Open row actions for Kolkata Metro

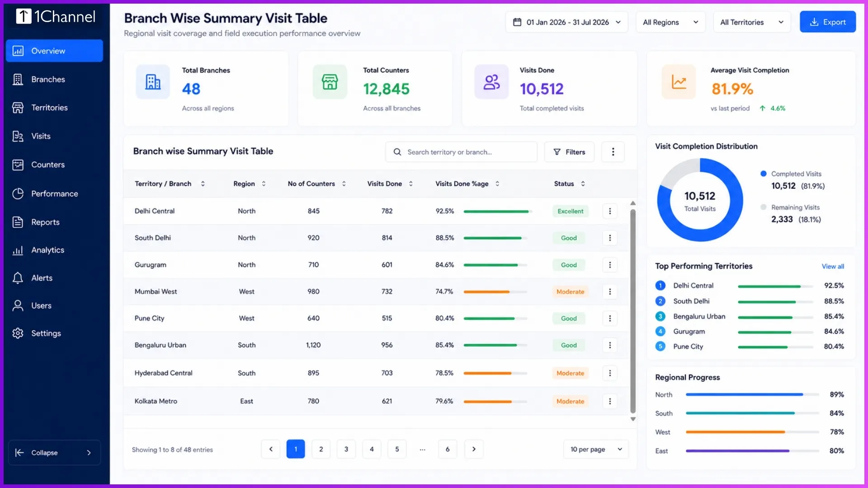[610, 401]
